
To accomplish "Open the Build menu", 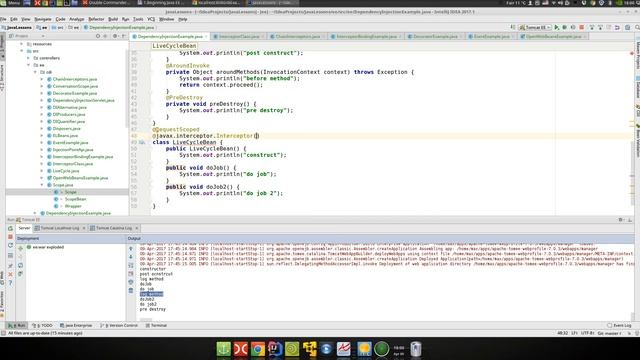I will tap(113, 19).
